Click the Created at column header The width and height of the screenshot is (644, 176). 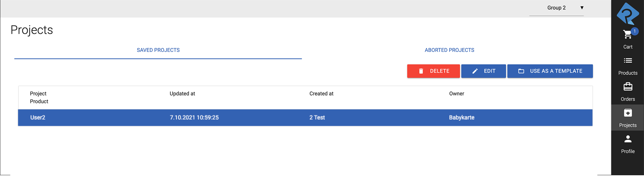pyautogui.click(x=321, y=94)
